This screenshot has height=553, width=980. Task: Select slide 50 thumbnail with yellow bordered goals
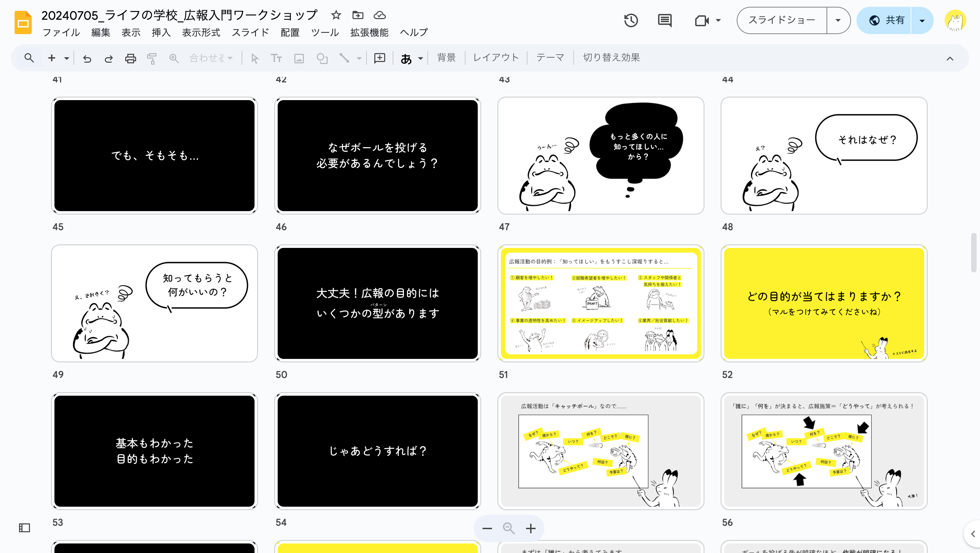[x=600, y=303]
